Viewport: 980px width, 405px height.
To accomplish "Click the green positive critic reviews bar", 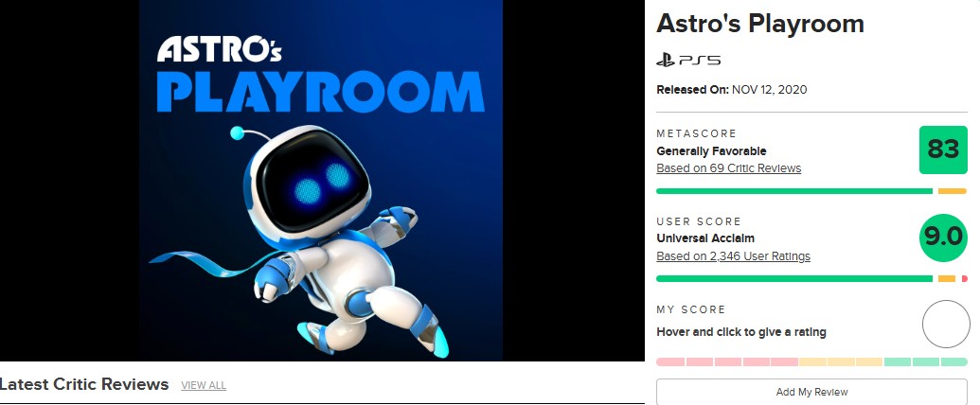I will pyautogui.click(x=794, y=191).
